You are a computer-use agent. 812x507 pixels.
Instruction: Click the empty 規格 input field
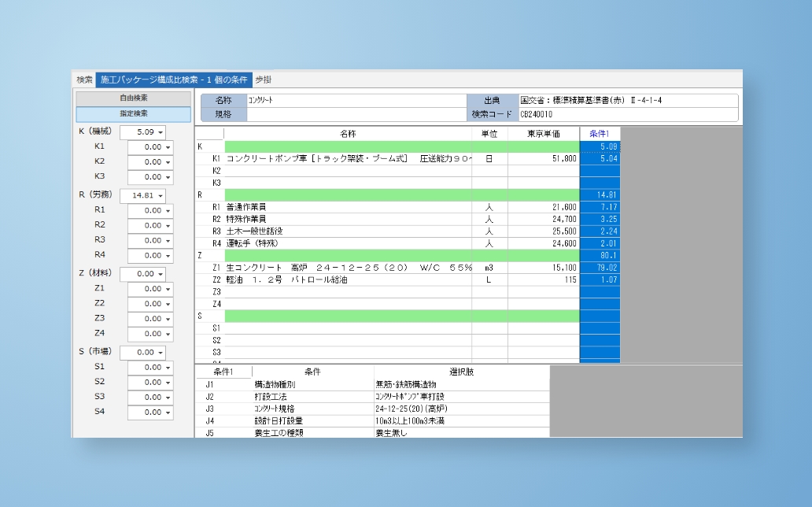pos(354,114)
